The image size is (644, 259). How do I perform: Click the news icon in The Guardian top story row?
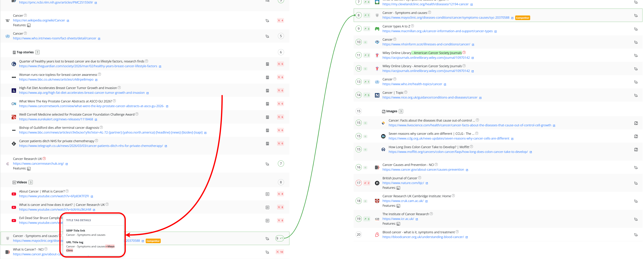point(267,64)
